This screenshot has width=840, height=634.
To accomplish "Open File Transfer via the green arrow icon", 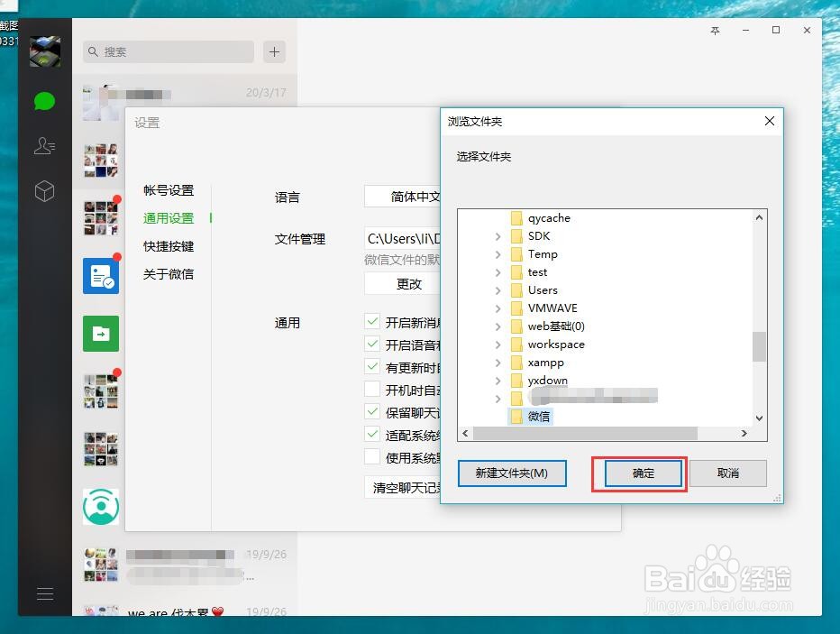I will (100, 334).
